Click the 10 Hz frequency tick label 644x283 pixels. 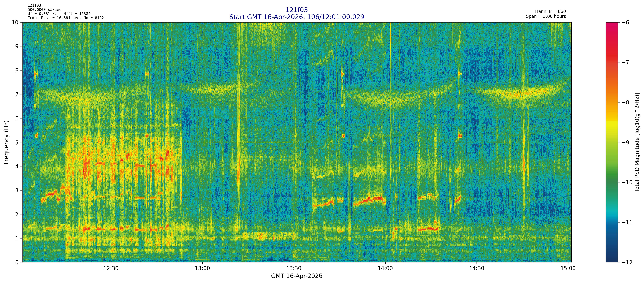tap(15, 23)
